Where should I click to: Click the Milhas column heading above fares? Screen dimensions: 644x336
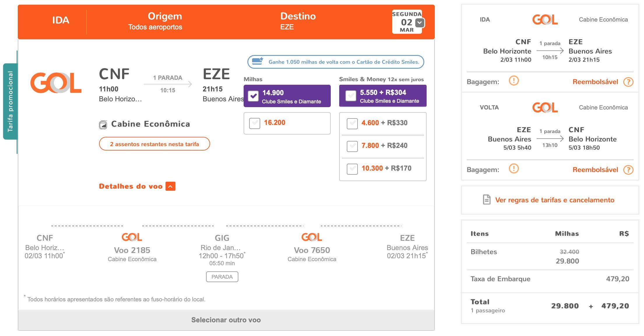tap(253, 79)
